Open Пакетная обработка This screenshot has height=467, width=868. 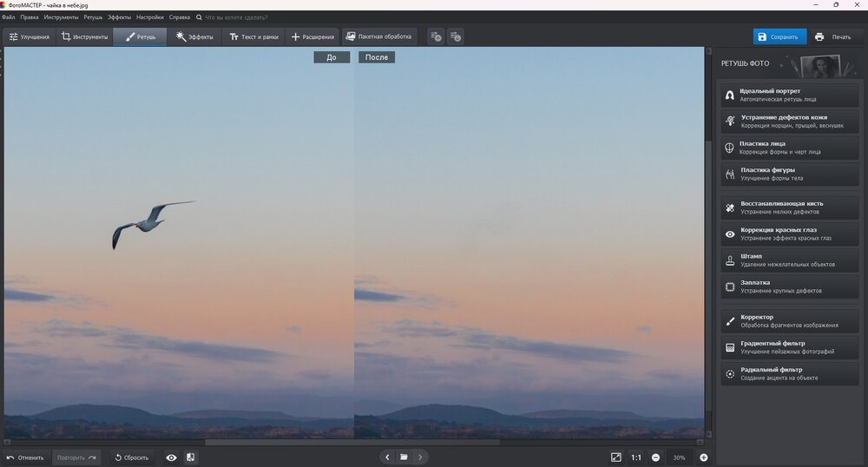378,36
